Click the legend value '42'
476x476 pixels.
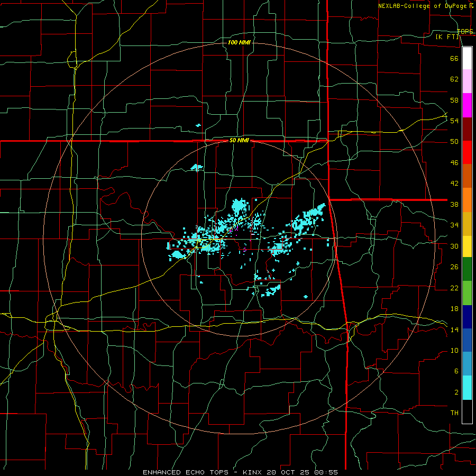[x=454, y=184]
